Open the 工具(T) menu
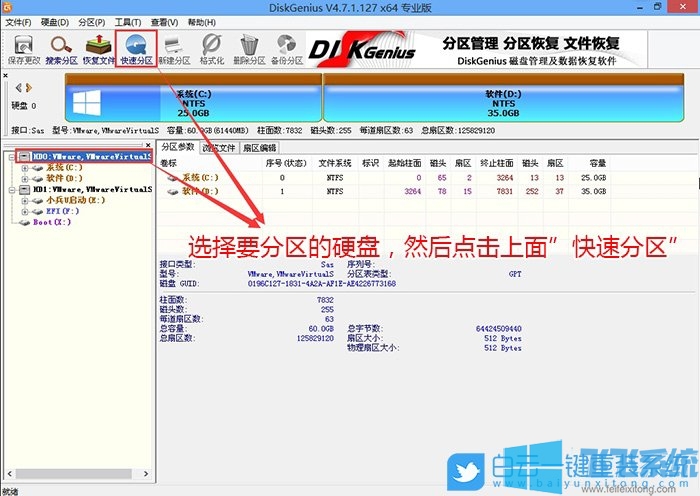Viewport: 700px width, 496px height. click(x=128, y=22)
